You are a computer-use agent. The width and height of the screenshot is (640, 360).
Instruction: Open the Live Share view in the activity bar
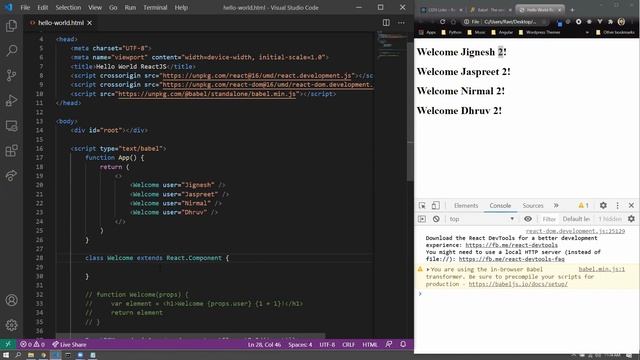[11, 176]
